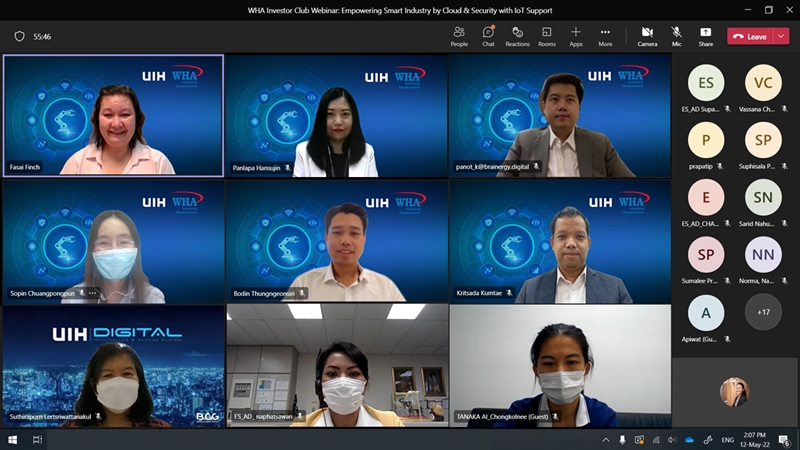Click the Leave button
The image size is (800, 450).
tap(750, 36)
